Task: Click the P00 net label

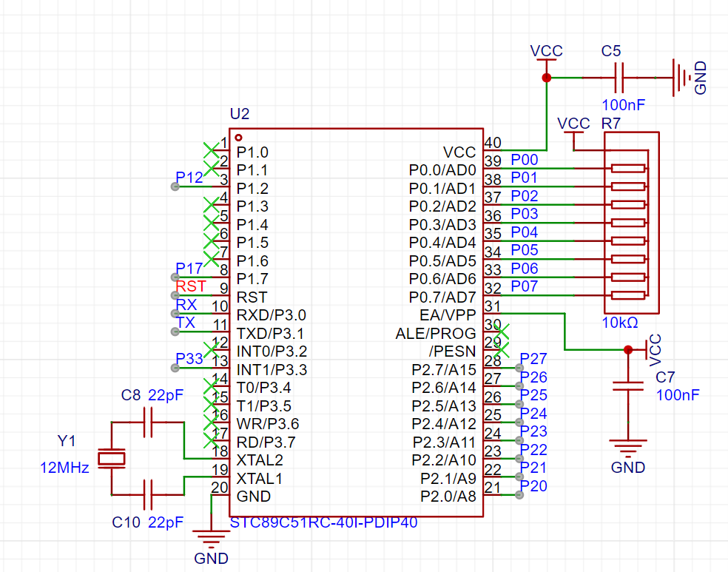Action: 525,160
